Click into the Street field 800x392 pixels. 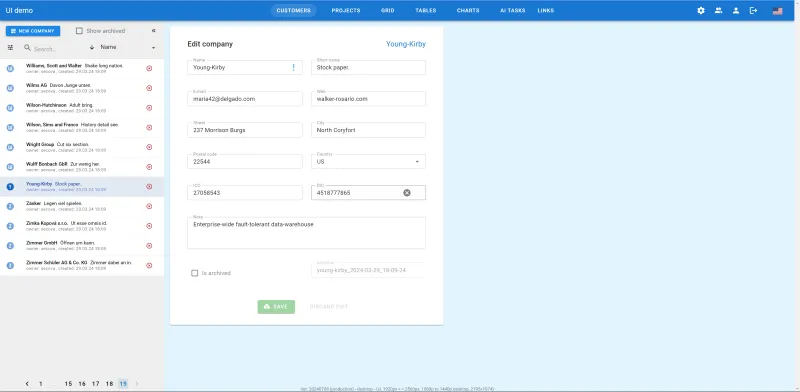[x=245, y=130]
